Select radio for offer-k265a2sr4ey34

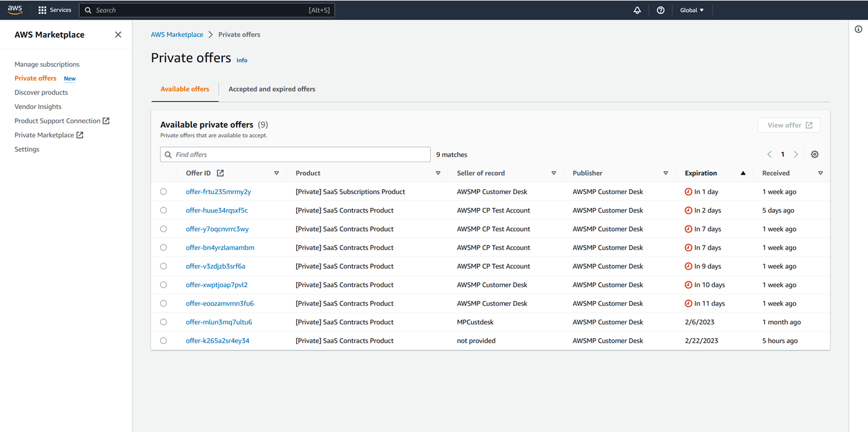164,341
